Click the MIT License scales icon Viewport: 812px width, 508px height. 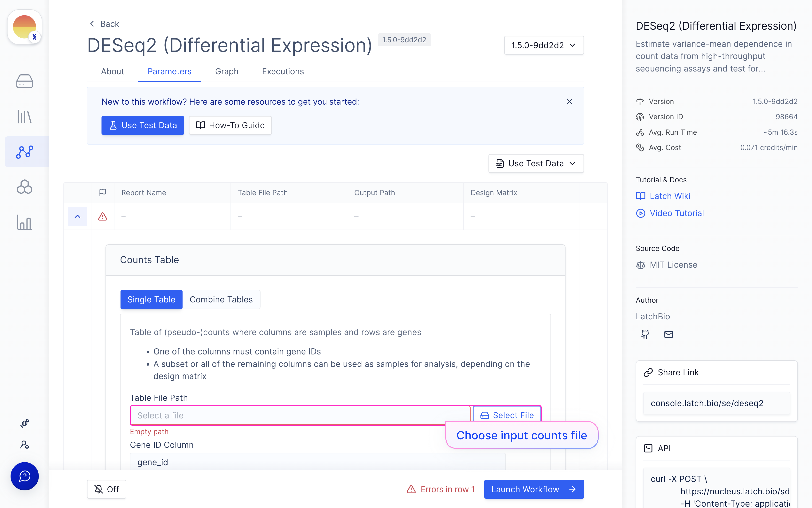[640, 265]
